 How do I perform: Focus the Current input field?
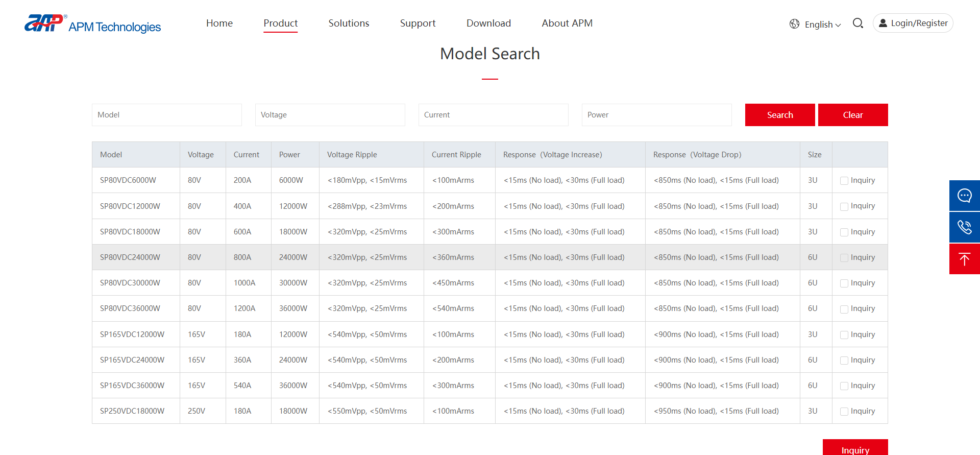[494, 115]
